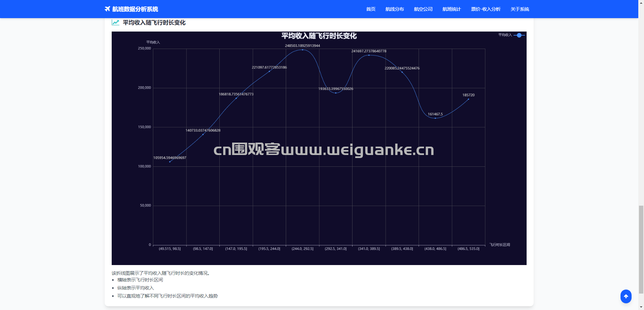Open the 航班统计 page
The height and width of the screenshot is (310, 644).
tap(451, 9)
